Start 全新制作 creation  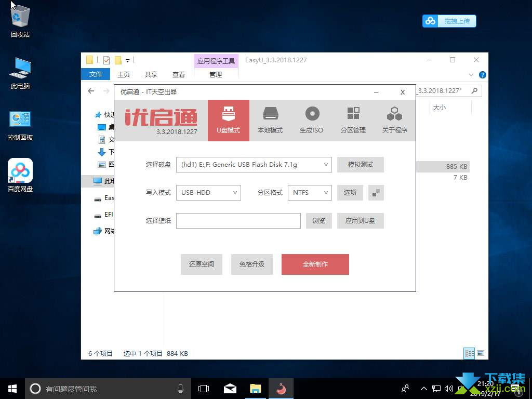click(315, 264)
